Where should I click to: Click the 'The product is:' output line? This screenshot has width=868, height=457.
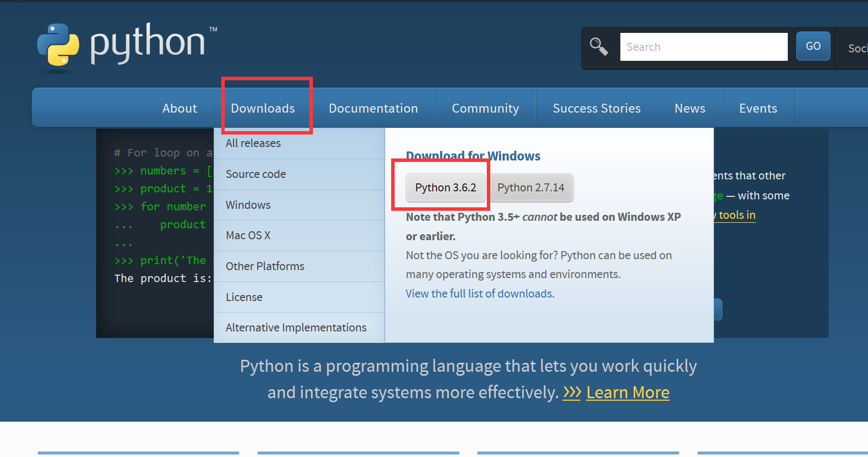tap(163, 278)
